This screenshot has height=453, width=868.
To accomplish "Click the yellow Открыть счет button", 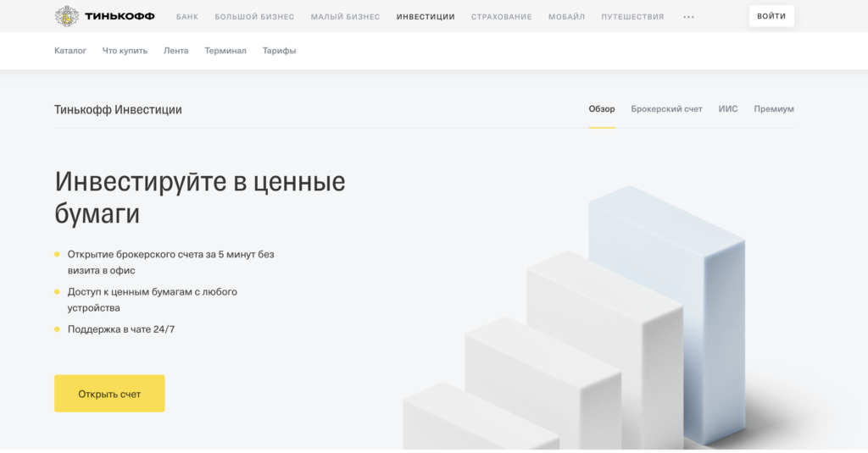I will tap(109, 393).
